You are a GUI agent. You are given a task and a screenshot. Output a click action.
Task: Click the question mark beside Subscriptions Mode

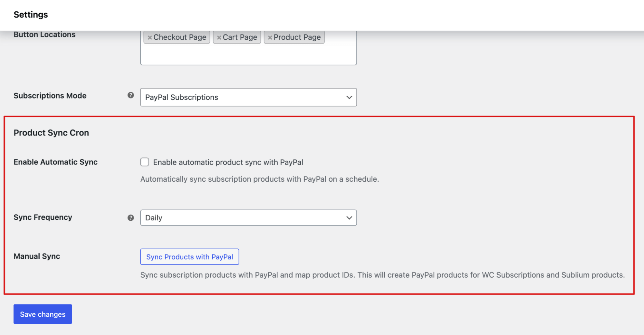tap(130, 95)
